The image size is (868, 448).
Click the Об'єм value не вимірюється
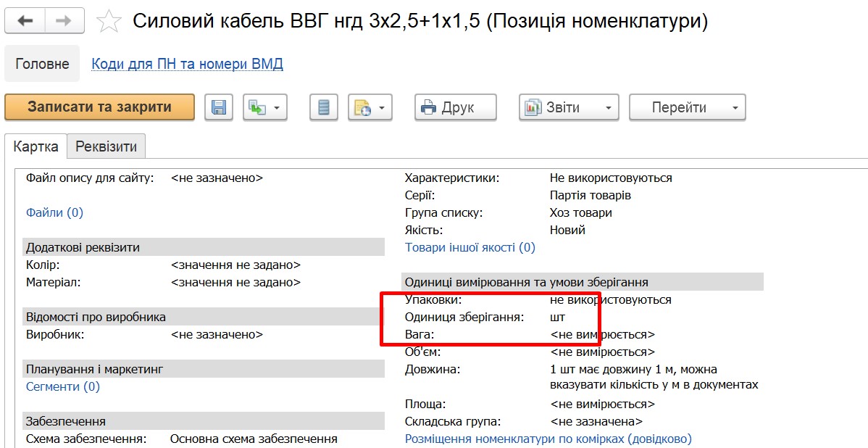[x=602, y=352]
